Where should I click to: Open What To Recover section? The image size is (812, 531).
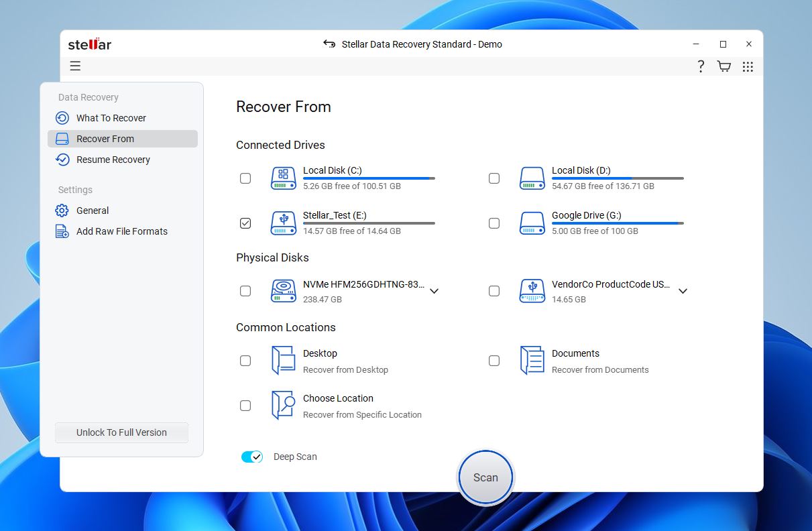(122, 118)
